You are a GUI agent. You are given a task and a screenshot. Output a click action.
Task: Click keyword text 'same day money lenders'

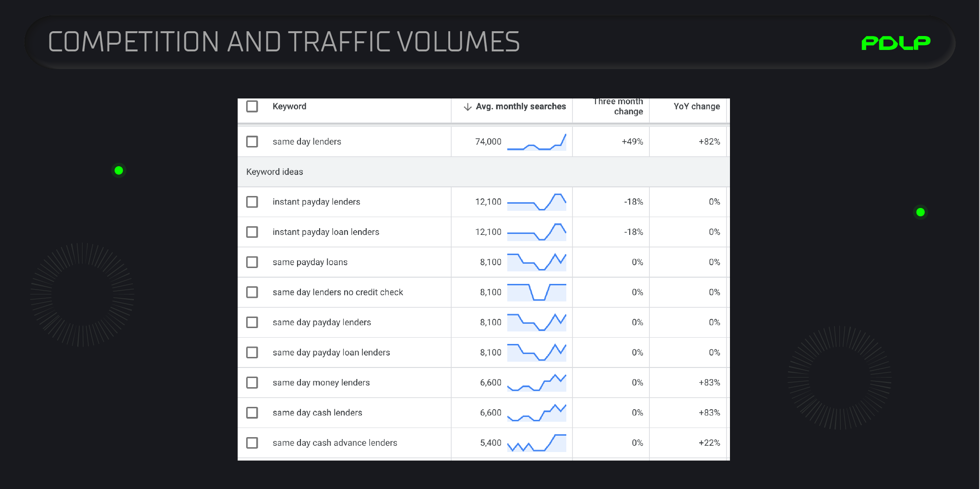coord(321,382)
